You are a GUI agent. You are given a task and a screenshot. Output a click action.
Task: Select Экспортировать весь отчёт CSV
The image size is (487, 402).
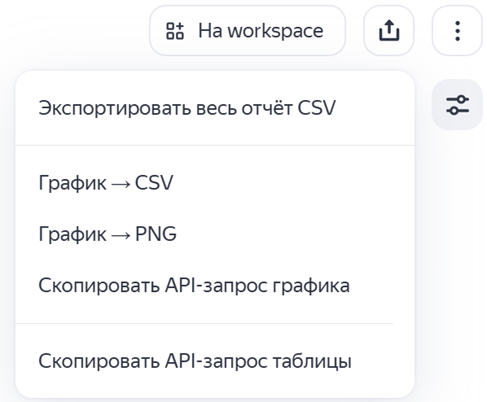(215, 108)
